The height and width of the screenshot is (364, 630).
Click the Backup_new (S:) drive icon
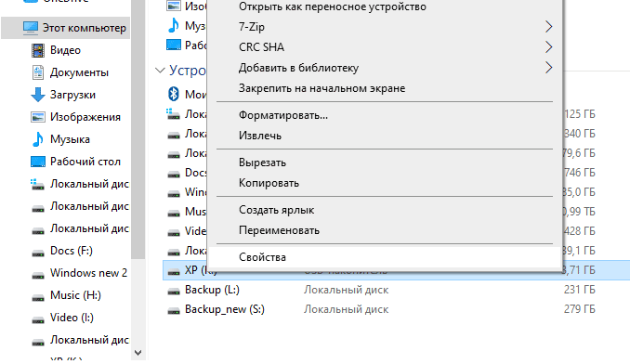click(x=174, y=311)
